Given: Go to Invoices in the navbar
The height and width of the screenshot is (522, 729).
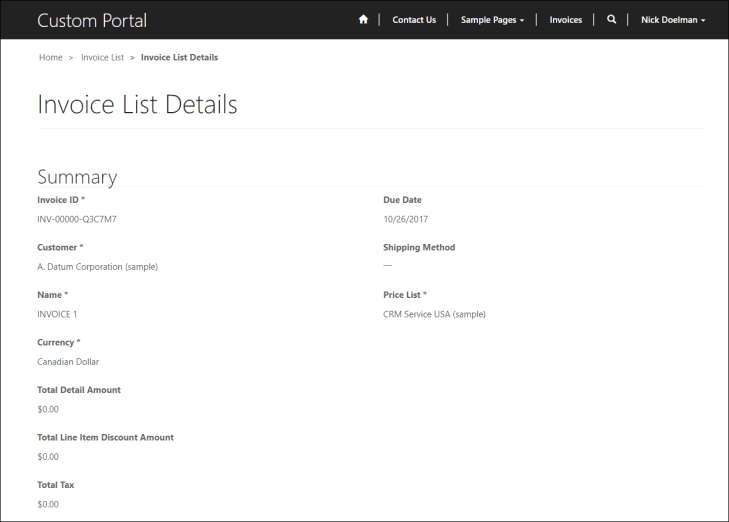Looking at the screenshot, I should coord(565,20).
